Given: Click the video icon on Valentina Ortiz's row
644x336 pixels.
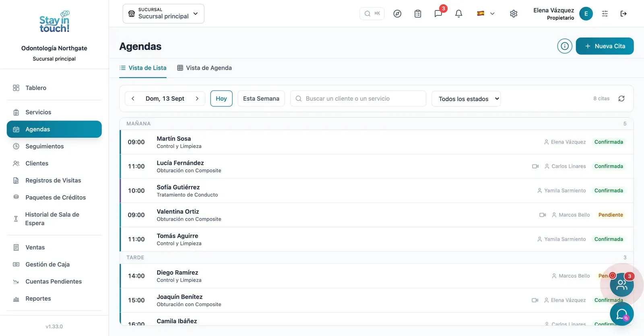Looking at the screenshot, I should tap(543, 215).
